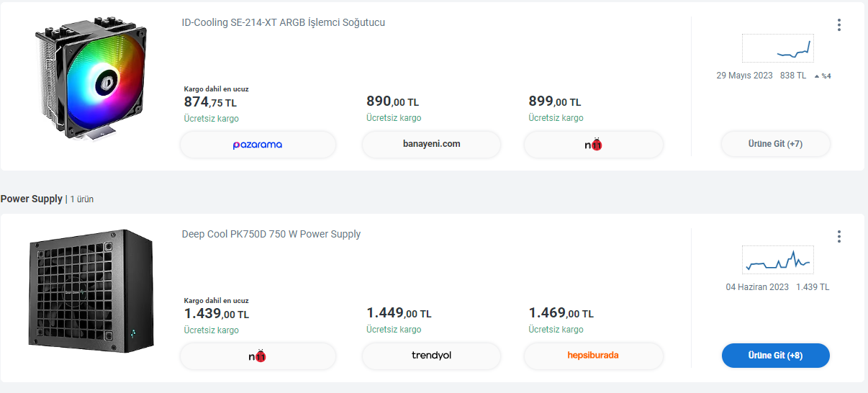The image size is (868, 393).
Task: Click the Trendyol store logo button
Action: click(431, 356)
